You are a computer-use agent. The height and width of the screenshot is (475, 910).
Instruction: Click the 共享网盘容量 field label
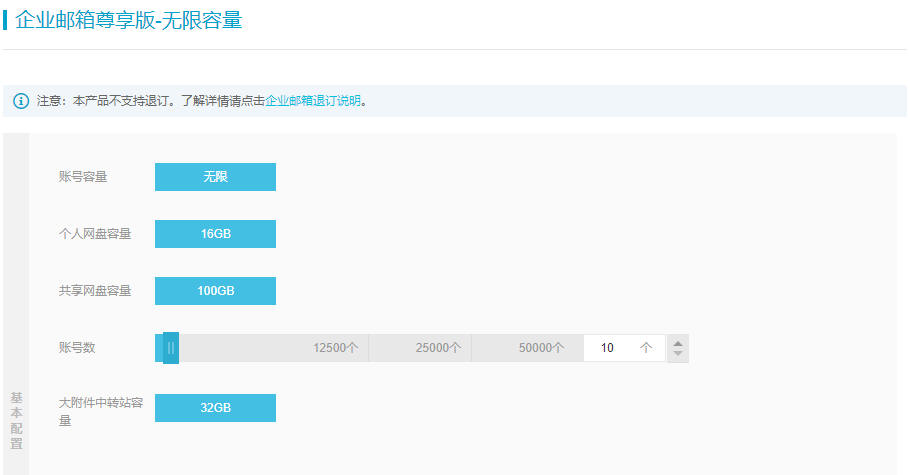click(95, 291)
